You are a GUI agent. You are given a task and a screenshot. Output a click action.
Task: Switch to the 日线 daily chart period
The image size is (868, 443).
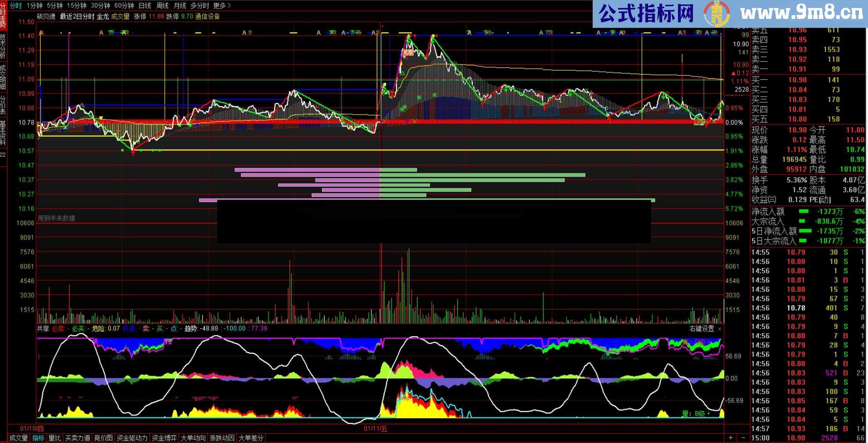(145, 6)
